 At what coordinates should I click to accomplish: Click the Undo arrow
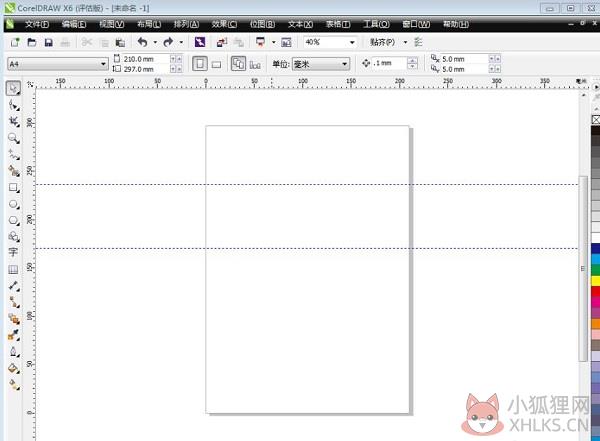pos(143,42)
